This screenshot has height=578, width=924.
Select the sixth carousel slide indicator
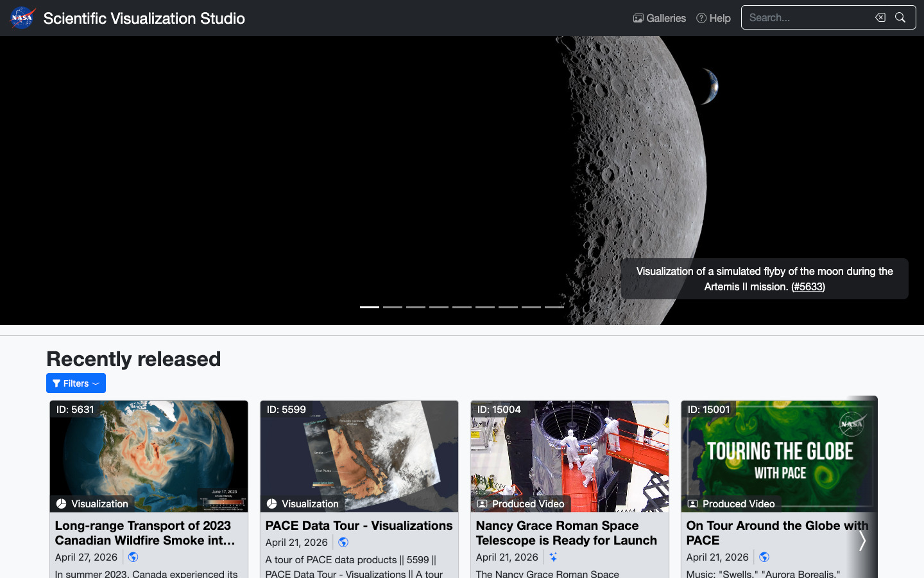coord(485,307)
